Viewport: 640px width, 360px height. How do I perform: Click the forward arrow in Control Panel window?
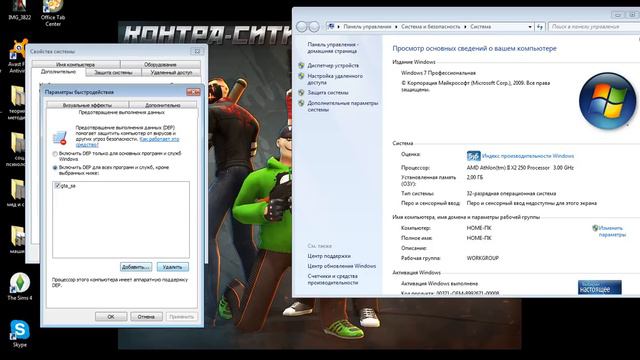click(314, 27)
